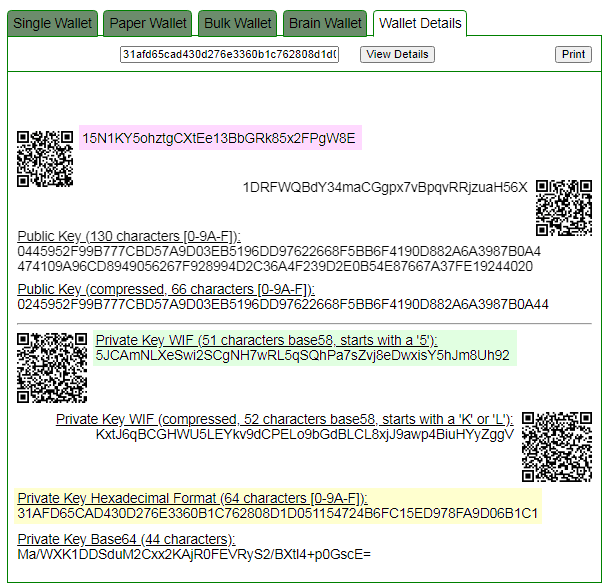Click the QR code for Private Key WIF

coord(52,368)
